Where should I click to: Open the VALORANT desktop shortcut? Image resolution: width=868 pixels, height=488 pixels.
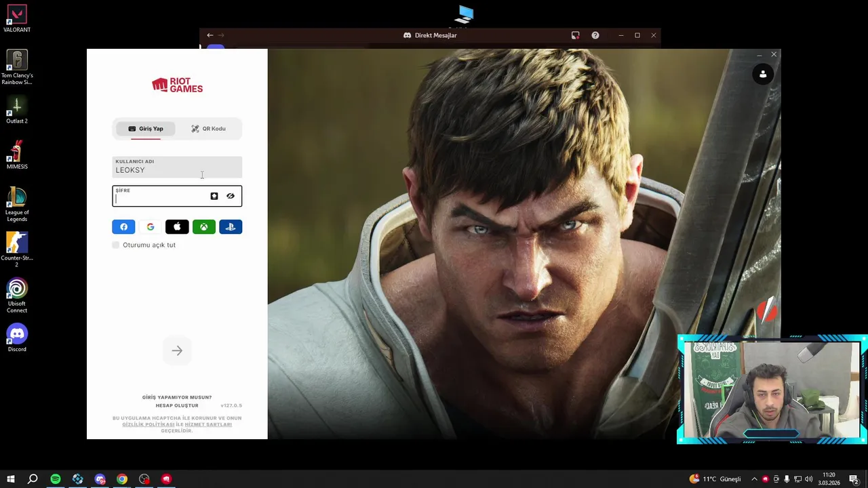pos(17,19)
